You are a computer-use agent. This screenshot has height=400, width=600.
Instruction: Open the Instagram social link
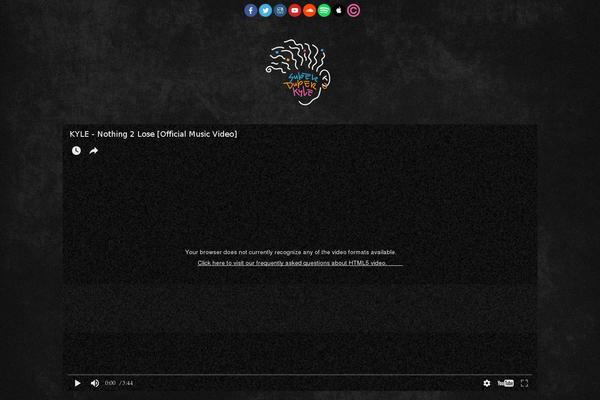tap(280, 10)
